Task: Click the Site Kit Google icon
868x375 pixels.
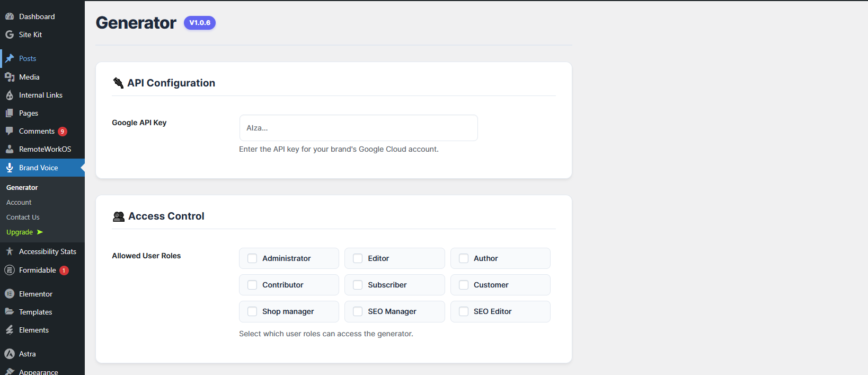Action: [x=10, y=34]
